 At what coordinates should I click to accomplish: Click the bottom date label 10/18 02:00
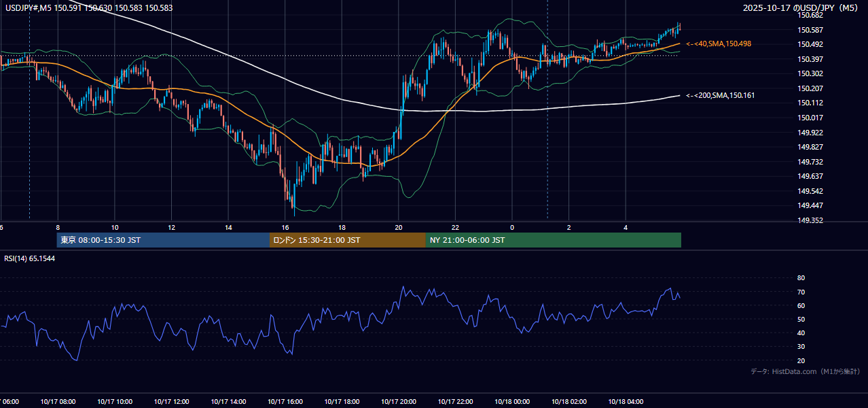tap(569, 402)
